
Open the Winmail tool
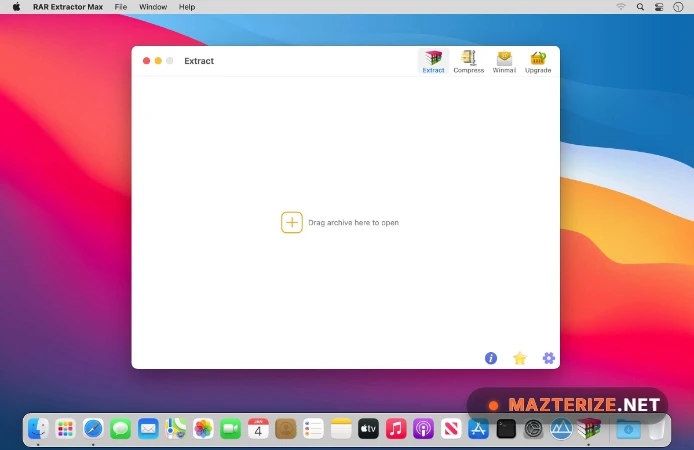[x=504, y=62]
